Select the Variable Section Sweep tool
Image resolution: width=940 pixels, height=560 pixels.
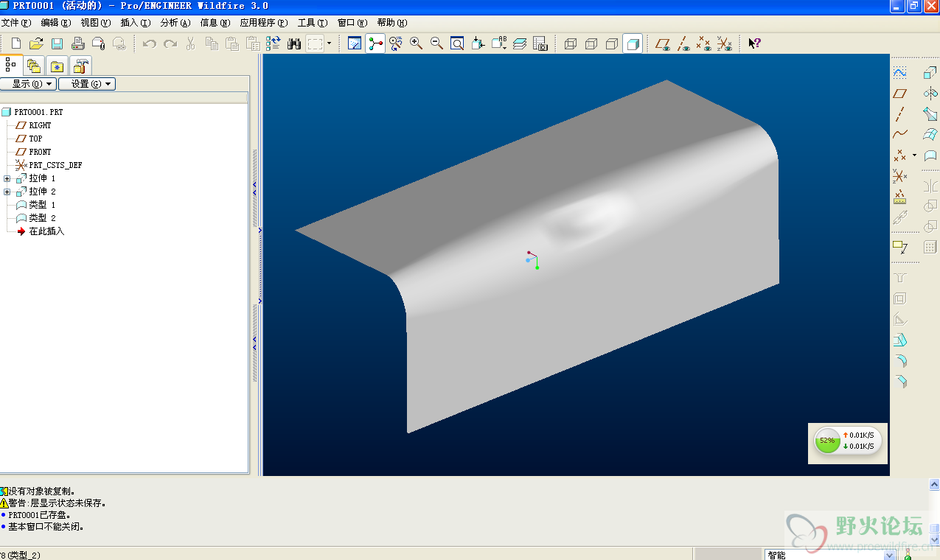pos(930,114)
